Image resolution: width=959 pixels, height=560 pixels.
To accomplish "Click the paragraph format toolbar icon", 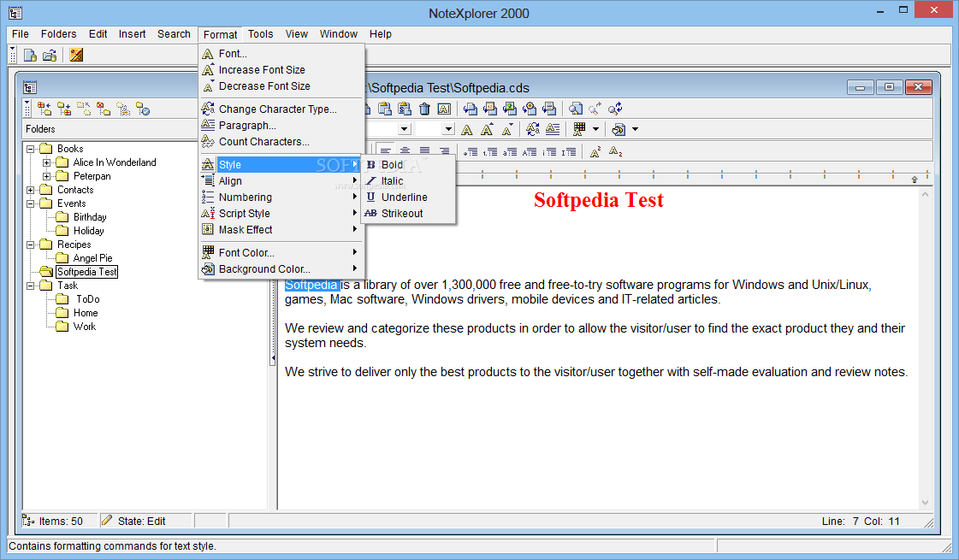I will click(x=553, y=130).
